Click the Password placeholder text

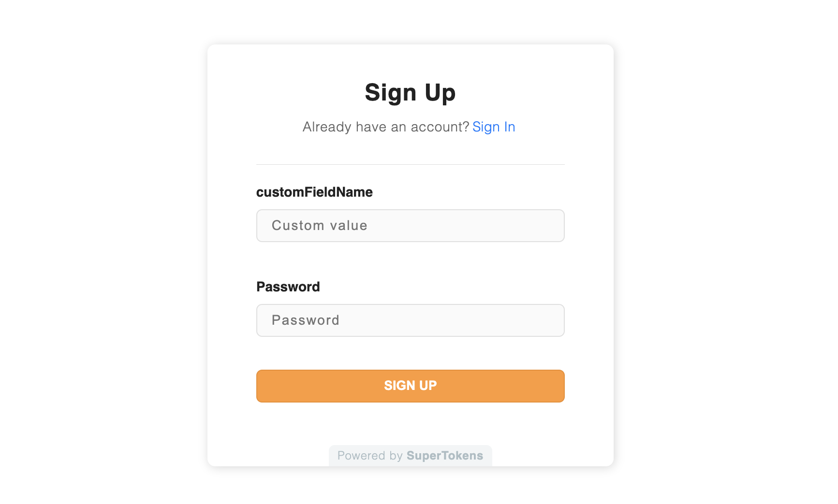306,320
